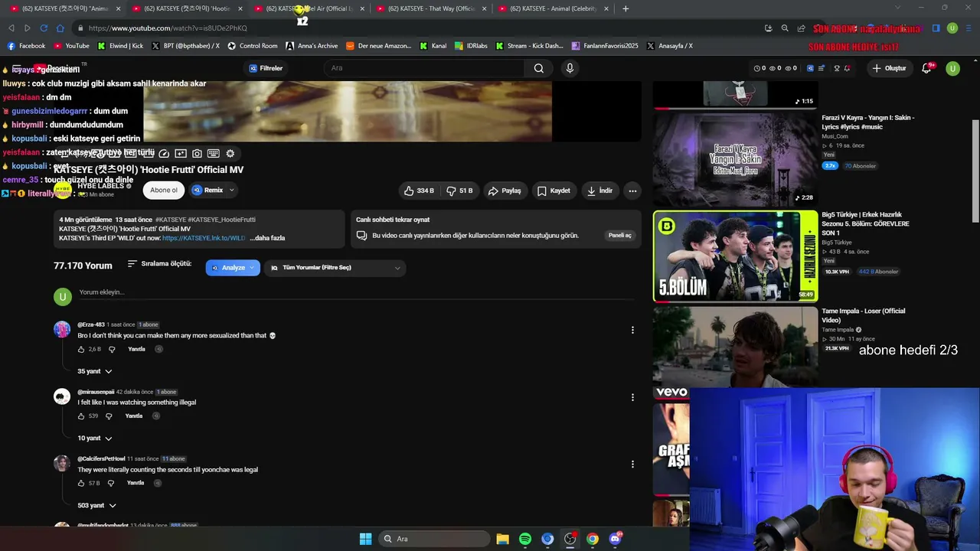
Task: Expand description with ...daha fazla
Action: [267, 238]
